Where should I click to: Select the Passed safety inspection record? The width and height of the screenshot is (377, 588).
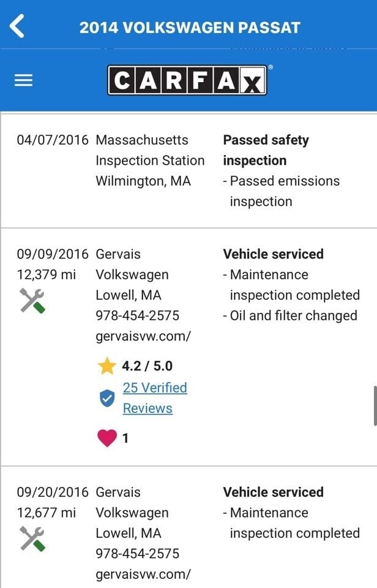(x=266, y=150)
